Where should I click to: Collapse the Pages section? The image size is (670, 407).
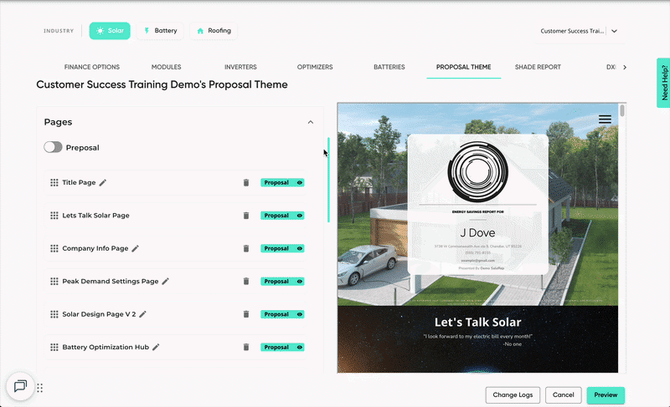click(x=311, y=122)
